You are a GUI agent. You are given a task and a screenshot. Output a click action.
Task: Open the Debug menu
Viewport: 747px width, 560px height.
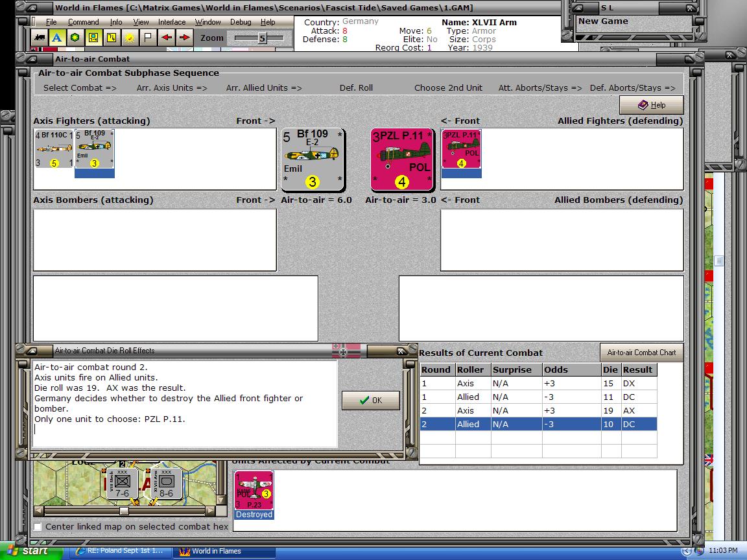pyautogui.click(x=241, y=22)
